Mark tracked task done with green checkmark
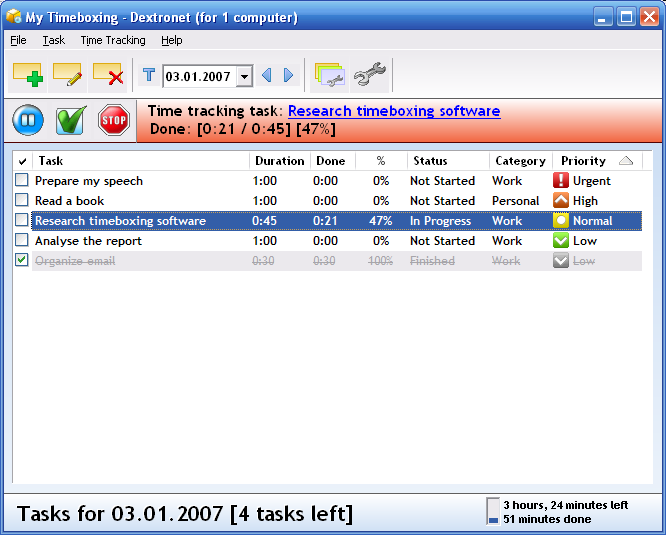 click(71, 120)
